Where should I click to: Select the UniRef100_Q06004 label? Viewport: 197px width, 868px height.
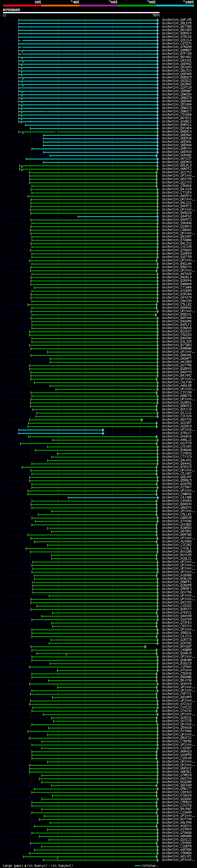point(177,684)
